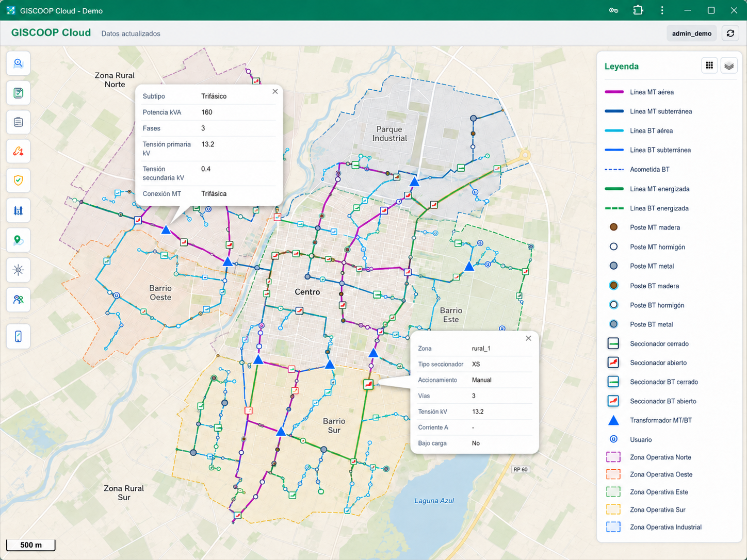
Task: Open the sun-shaped lighting tool
Action: tap(18, 270)
